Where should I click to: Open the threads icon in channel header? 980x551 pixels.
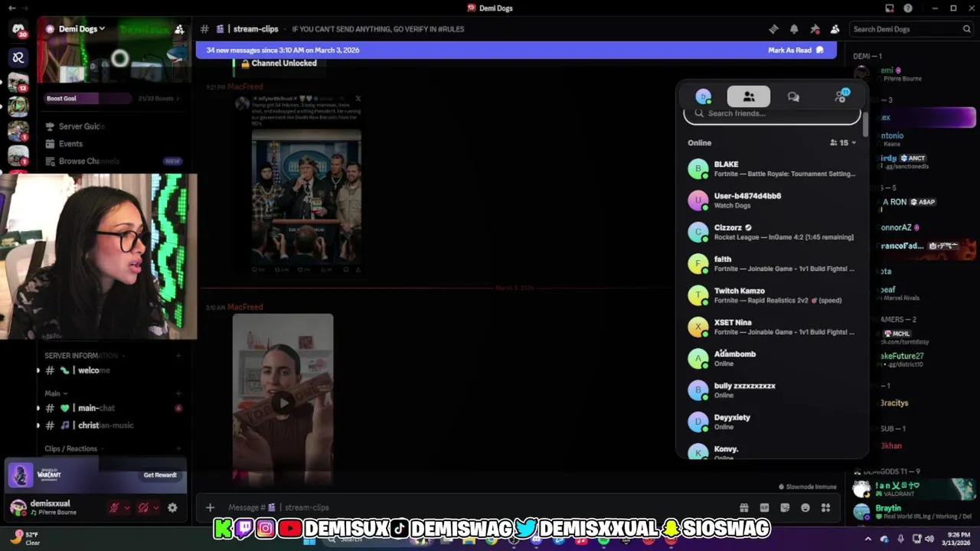pos(773,29)
